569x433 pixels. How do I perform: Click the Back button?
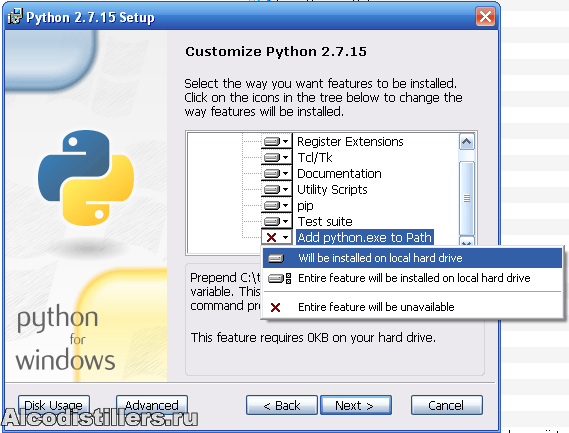click(282, 405)
